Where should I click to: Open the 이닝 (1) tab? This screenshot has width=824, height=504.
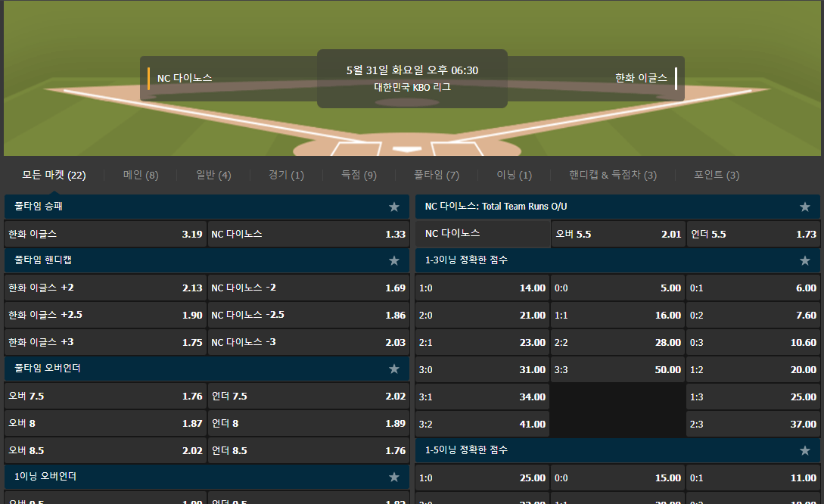[515, 175]
